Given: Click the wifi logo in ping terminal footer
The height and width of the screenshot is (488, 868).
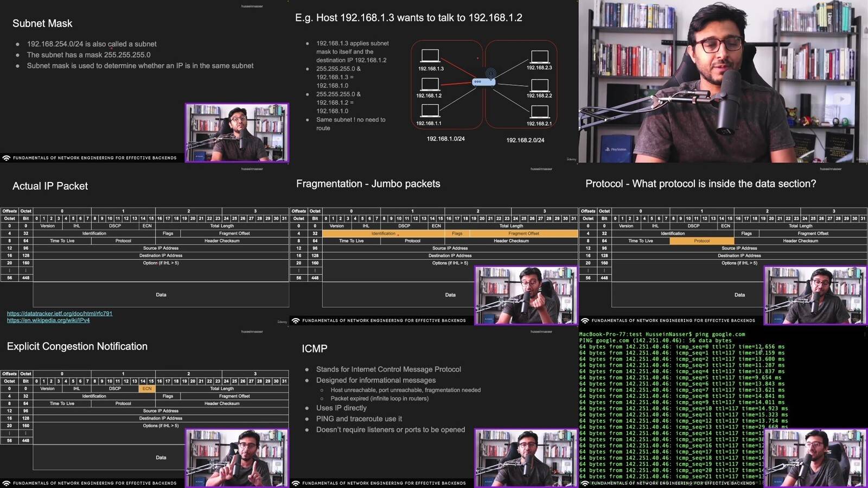Looking at the screenshot, I should click(x=585, y=483).
